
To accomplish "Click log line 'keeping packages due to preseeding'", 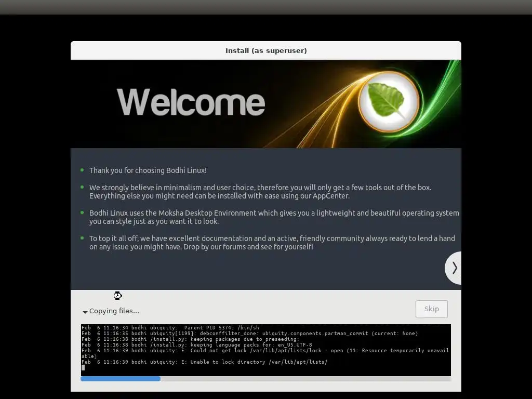I will [x=191, y=339].
